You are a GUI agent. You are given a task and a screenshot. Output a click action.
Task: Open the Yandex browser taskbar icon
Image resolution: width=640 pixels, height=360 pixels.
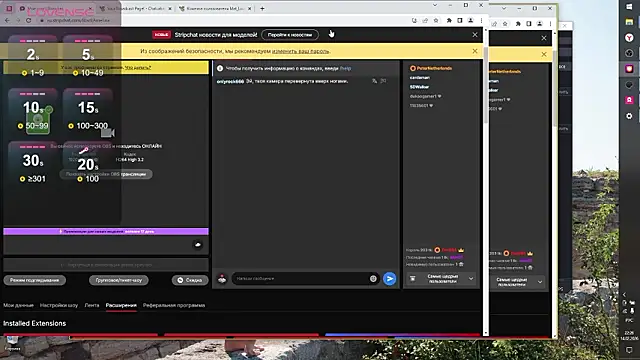[x=629, y=38]
